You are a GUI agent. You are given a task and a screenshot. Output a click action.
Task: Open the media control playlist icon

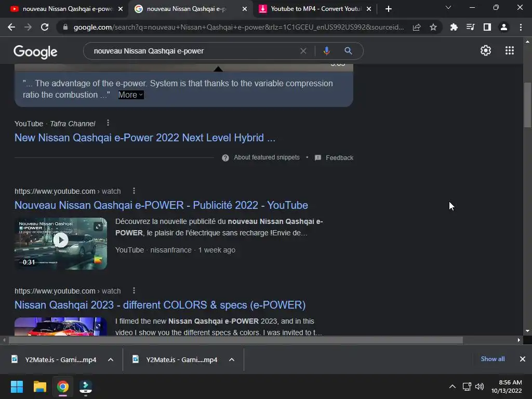pyautogui.click(x=470, y=27)
